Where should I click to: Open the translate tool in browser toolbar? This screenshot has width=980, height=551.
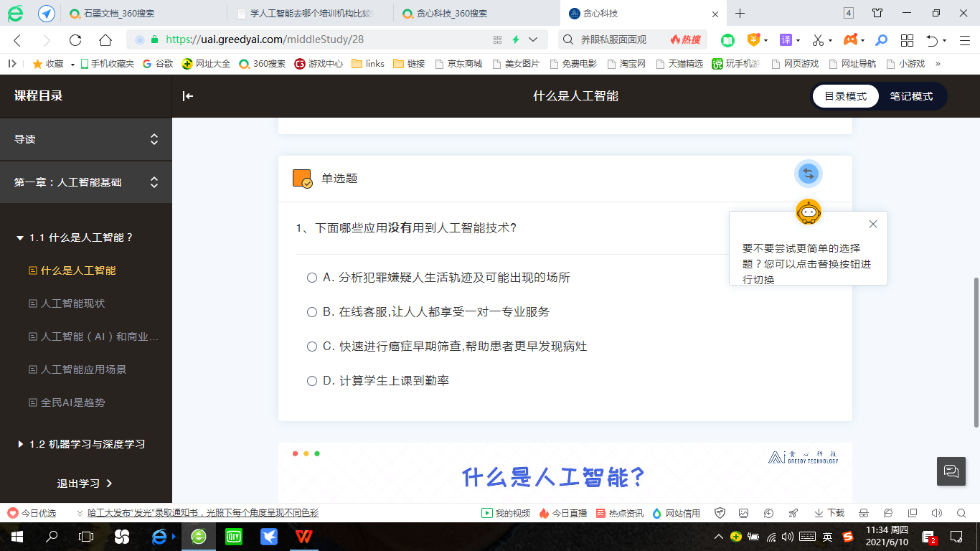pyautogui.click(x=785, y=41)
